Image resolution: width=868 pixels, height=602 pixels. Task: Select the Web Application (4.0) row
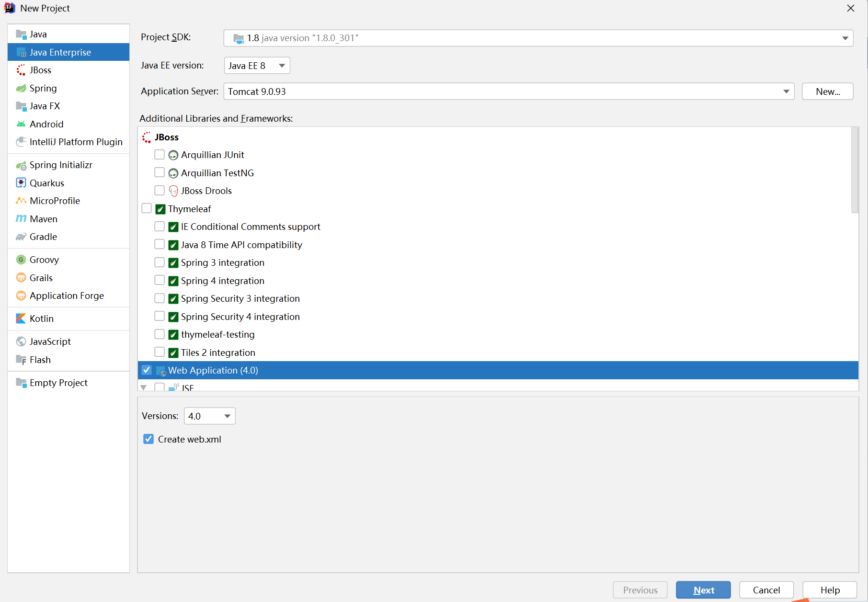tap(498, 370)
